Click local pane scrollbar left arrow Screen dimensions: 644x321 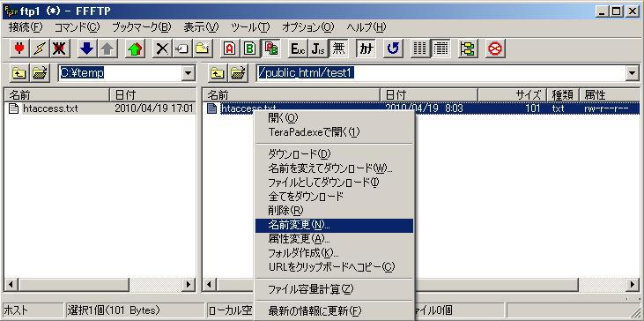[x=11, y=285]
